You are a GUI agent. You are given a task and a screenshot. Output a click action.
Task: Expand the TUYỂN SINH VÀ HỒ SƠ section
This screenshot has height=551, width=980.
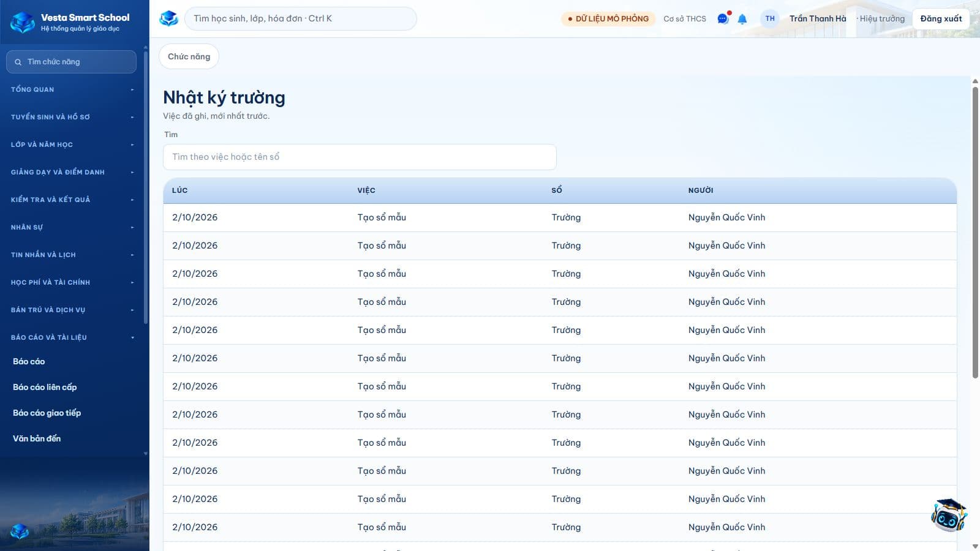tap(73, 117)
